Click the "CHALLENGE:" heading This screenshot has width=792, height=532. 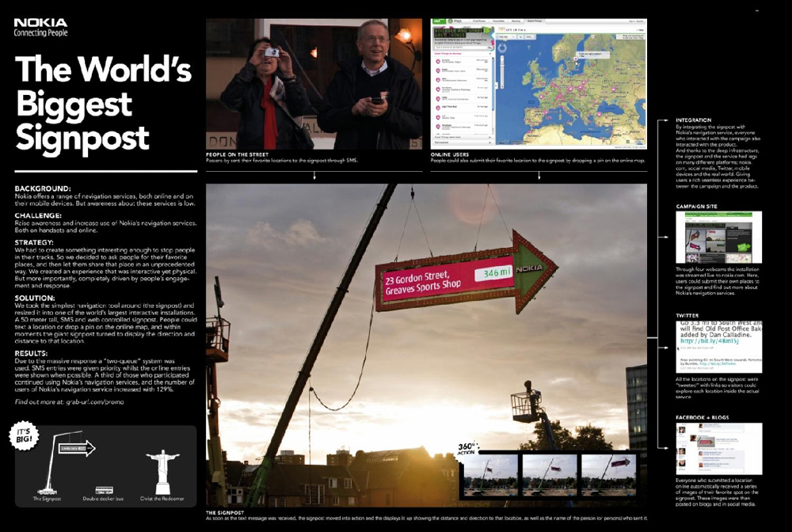(38, 215)
